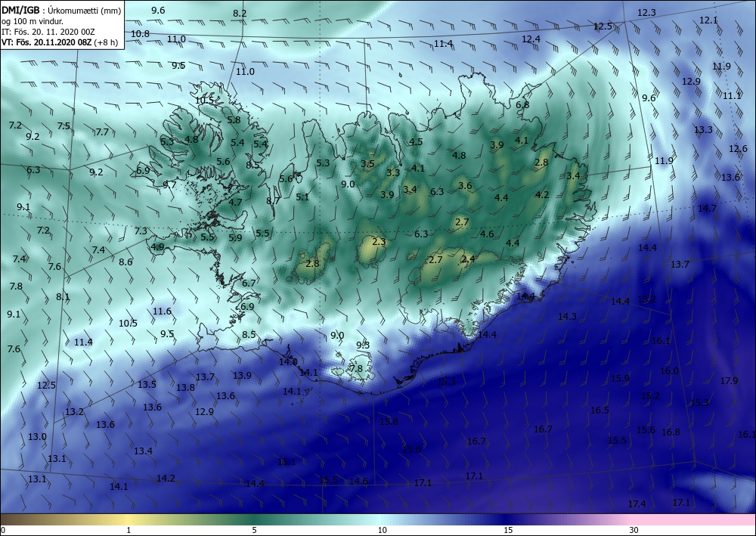Click the 14.6 value label
This screenshot has width=756, height=536.
click(358, 482)
